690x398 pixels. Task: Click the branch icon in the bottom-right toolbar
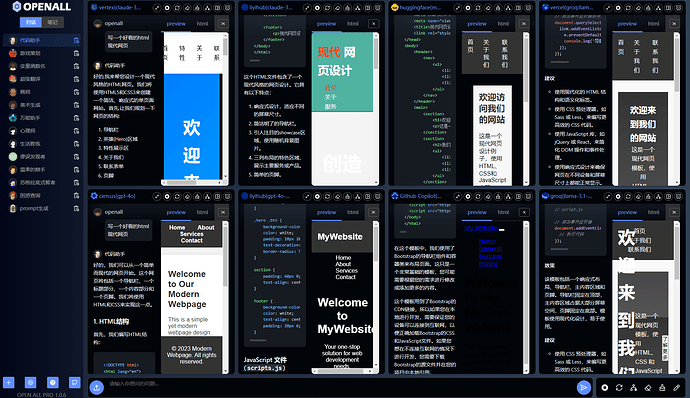[x=633, y=387]
